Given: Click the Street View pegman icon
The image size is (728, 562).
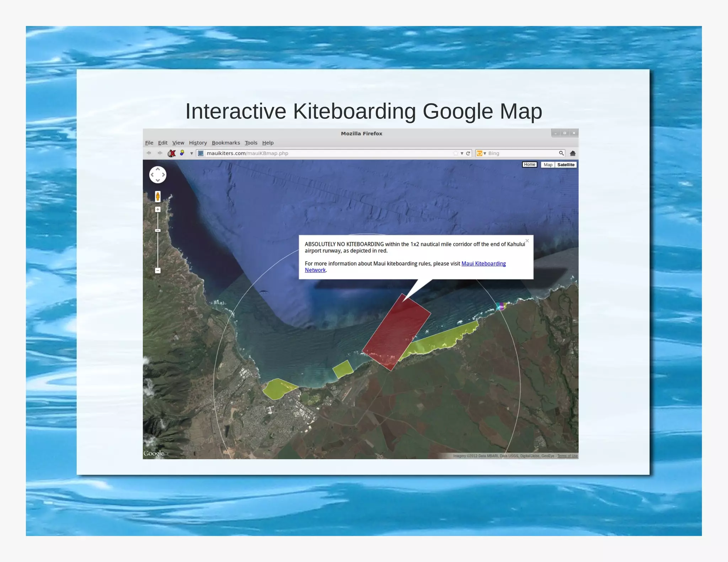Looking at the screenshot, I should [x=158, y=196].
